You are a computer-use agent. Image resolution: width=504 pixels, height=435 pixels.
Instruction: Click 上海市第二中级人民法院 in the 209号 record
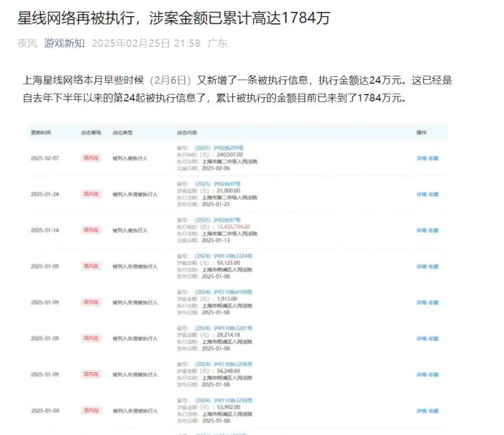point(230,162)
